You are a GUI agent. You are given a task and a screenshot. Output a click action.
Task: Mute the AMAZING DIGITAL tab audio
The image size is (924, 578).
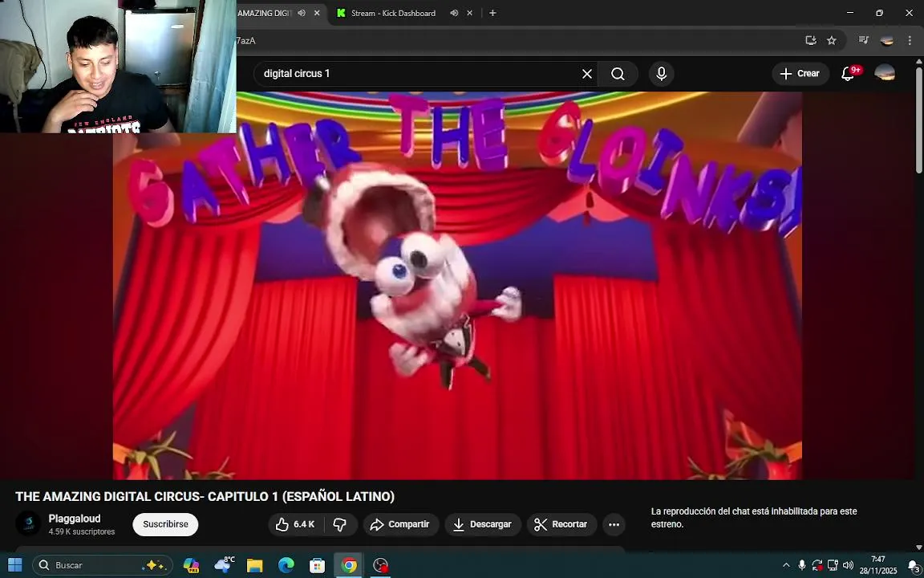click(301, 13)
